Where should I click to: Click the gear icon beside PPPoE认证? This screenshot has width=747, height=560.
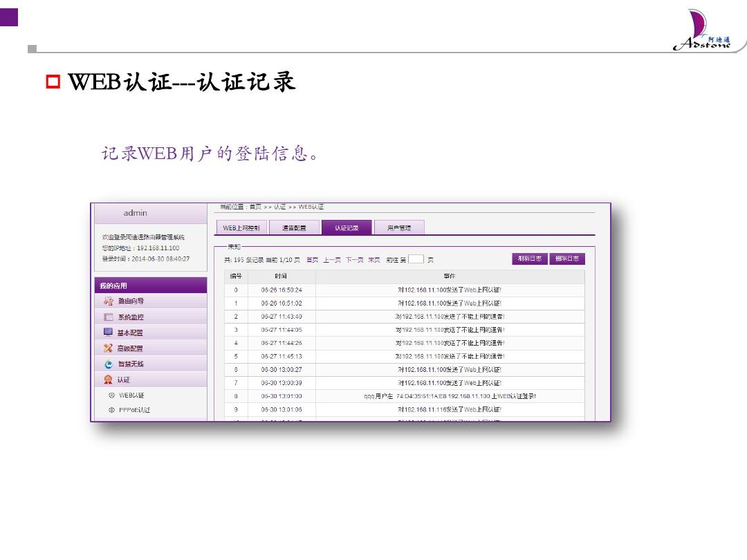tap(111, 410)
